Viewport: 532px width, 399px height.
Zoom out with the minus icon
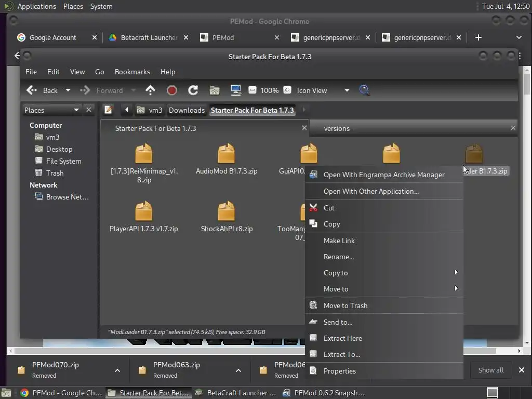252,90
